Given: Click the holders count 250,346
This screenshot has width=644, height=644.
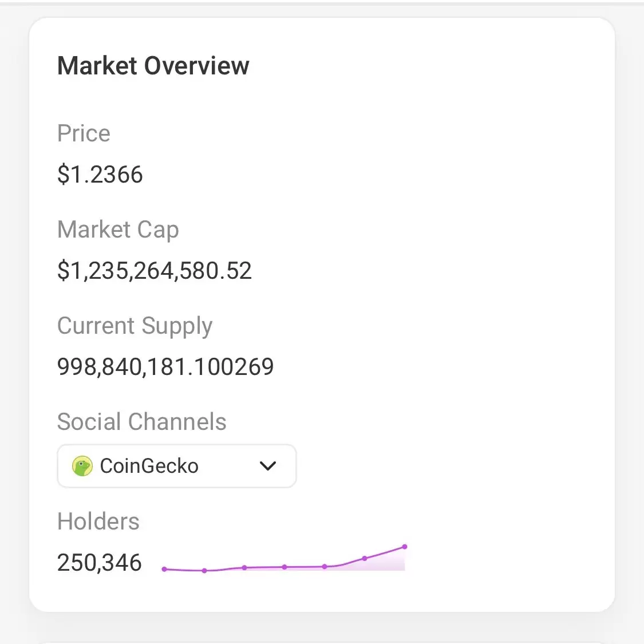Looking at the screenshot, I should point(100,563).
